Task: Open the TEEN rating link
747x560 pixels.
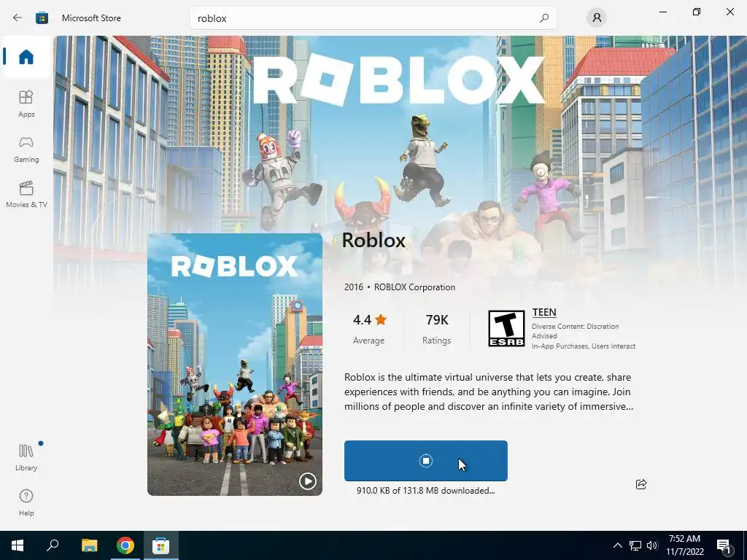Action: 544,312
